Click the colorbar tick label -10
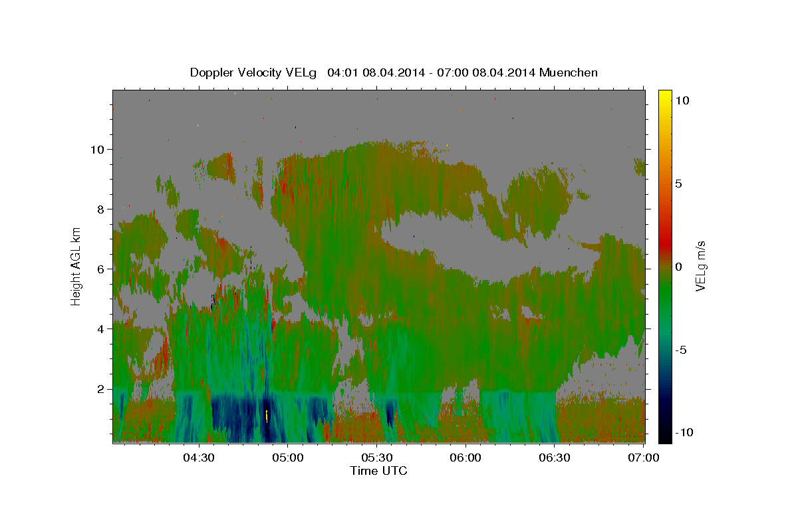This screenshot has width=798, height=532. pos(683,432)
